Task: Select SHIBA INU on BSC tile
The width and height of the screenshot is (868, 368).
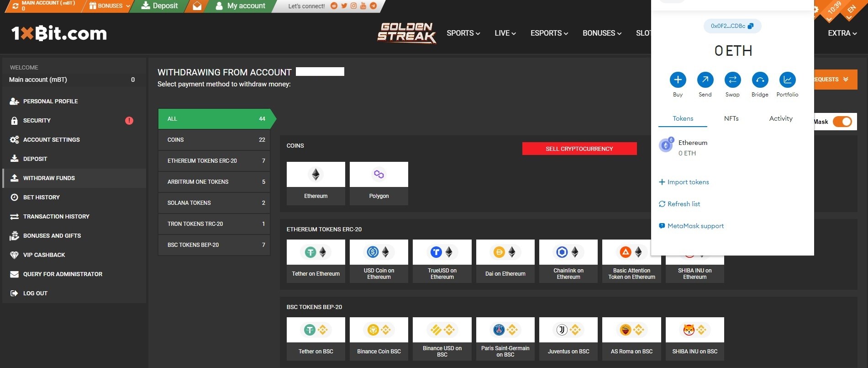Action: [695, 339]
